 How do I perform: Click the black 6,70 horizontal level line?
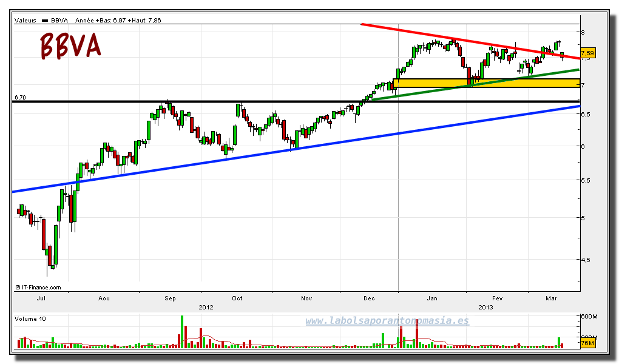296,102
